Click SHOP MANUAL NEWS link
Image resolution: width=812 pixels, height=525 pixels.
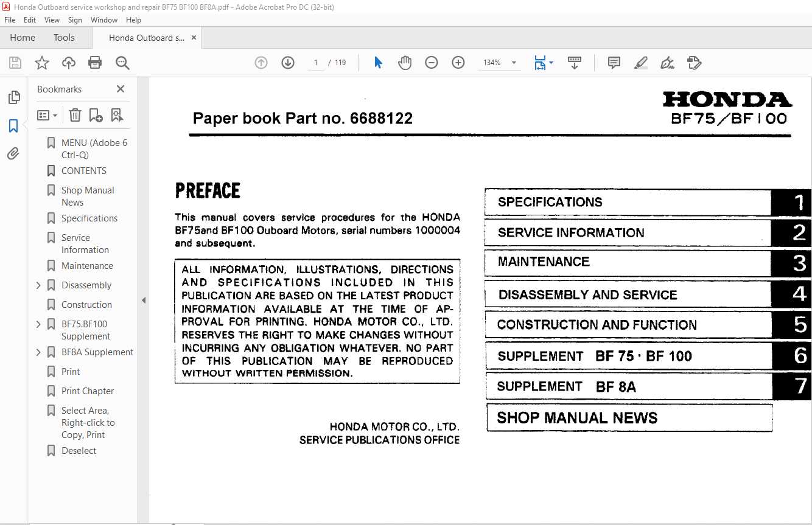pyautogui.click(x=629, y=418)
